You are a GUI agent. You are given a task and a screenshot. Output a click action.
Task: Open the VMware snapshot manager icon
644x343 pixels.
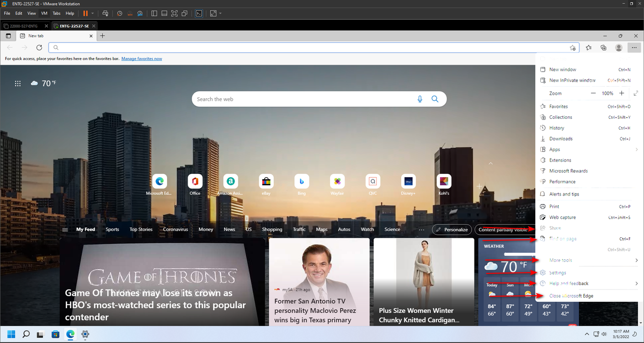tap(140, 13)
